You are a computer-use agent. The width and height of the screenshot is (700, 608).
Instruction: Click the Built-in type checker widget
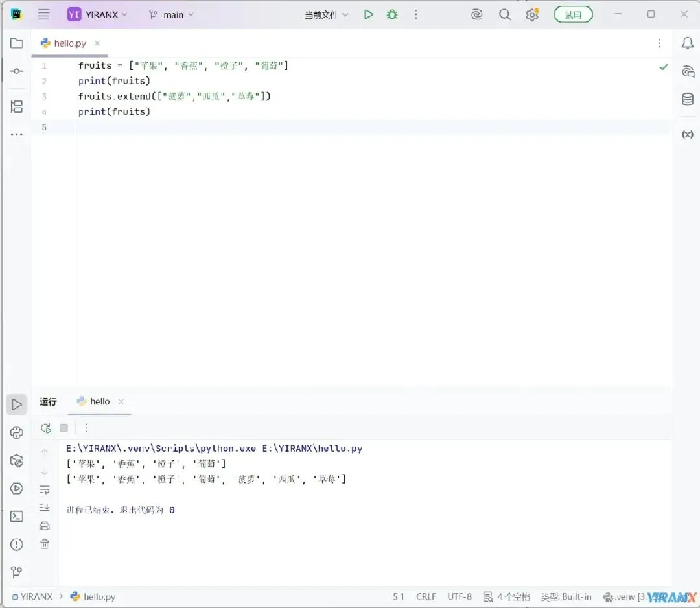pyautogui.click(x=566, y=597)
